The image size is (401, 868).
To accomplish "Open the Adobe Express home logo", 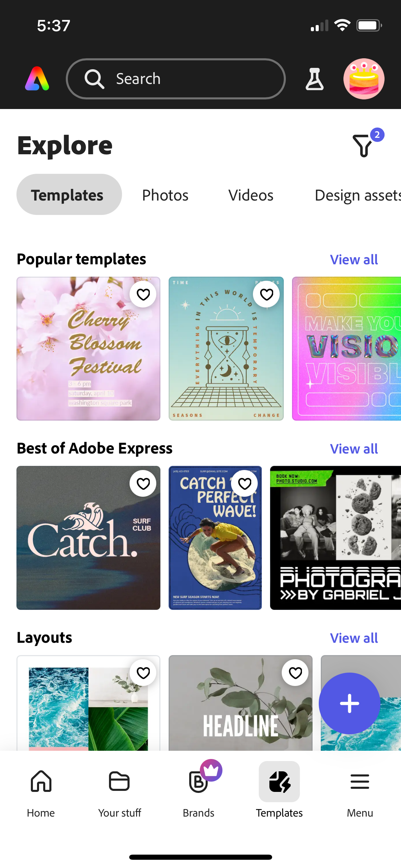I will click(x=37, y=79).
